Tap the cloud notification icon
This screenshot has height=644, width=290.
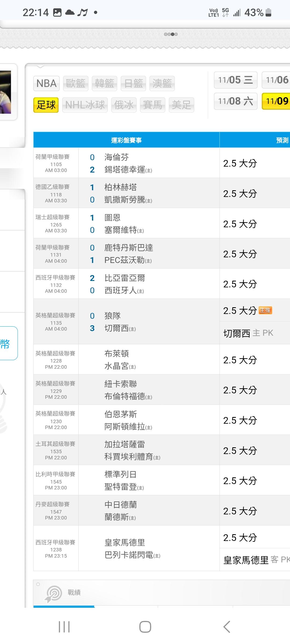(70, 12)
